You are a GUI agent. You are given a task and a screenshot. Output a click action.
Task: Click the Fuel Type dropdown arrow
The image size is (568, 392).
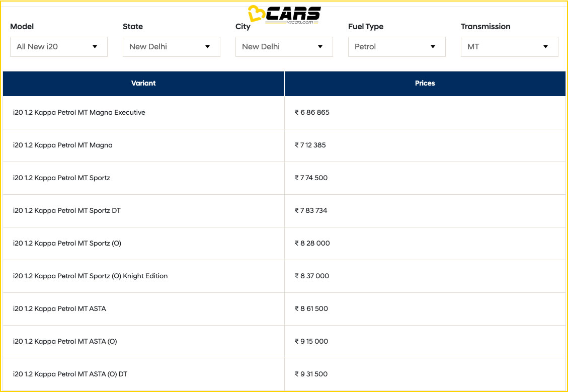point(433,46)
